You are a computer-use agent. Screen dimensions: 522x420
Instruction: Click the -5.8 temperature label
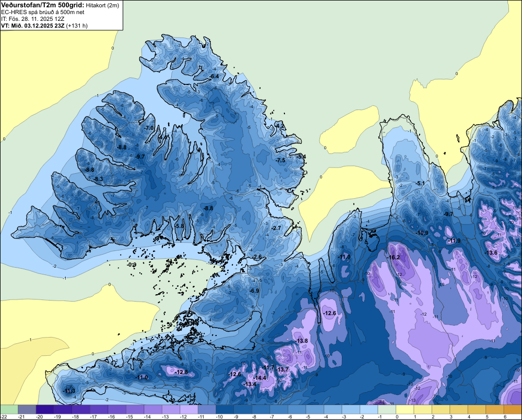click(179, 225)
